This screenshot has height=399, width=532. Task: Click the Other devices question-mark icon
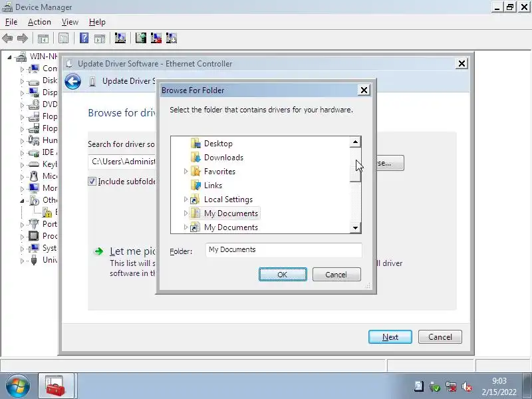(x=35, y=200)
